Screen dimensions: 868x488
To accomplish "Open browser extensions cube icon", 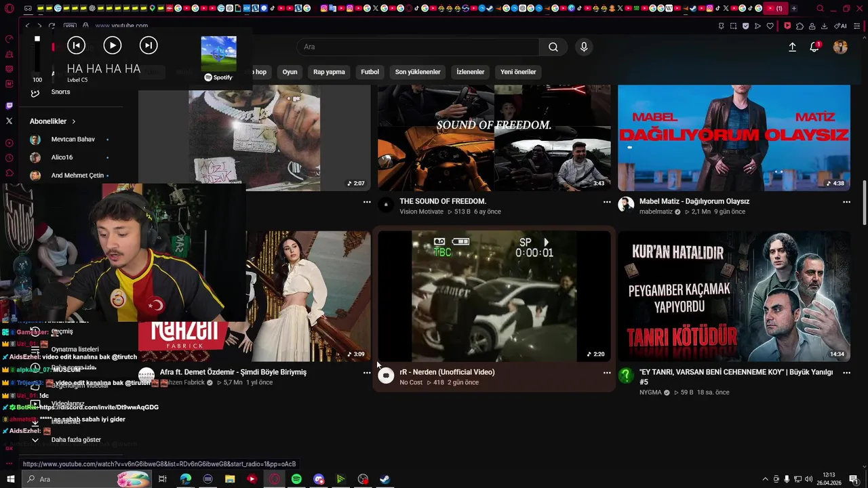I will (800, 26).
